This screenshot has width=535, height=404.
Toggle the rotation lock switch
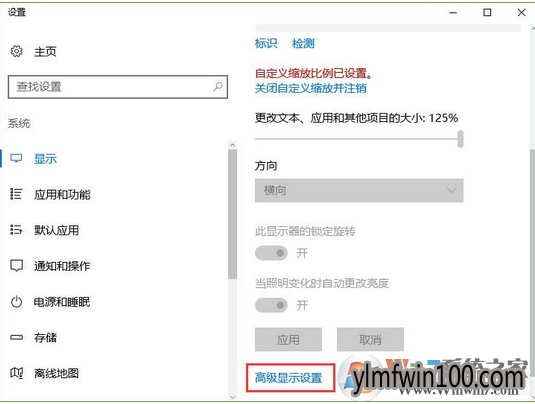[x=271, y=253]
